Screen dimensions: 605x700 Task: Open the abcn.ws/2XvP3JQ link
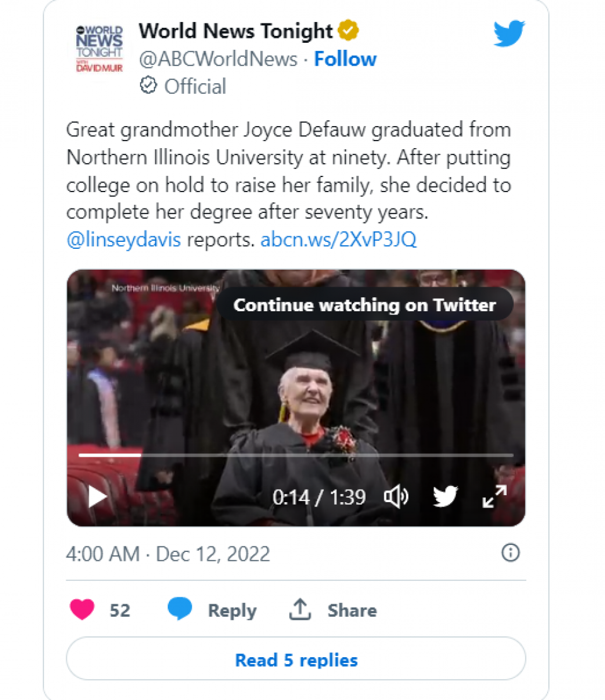338,240
